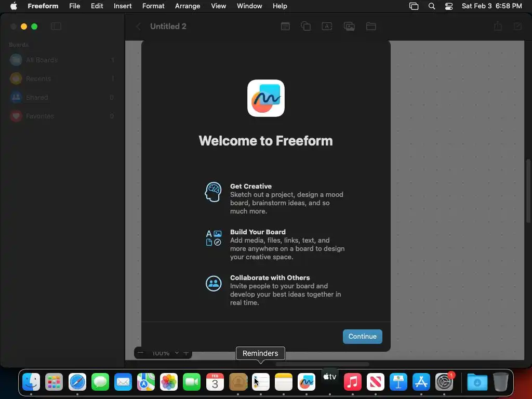
Task: Zoom out with the minus button
Action: [x=140, y=353]
